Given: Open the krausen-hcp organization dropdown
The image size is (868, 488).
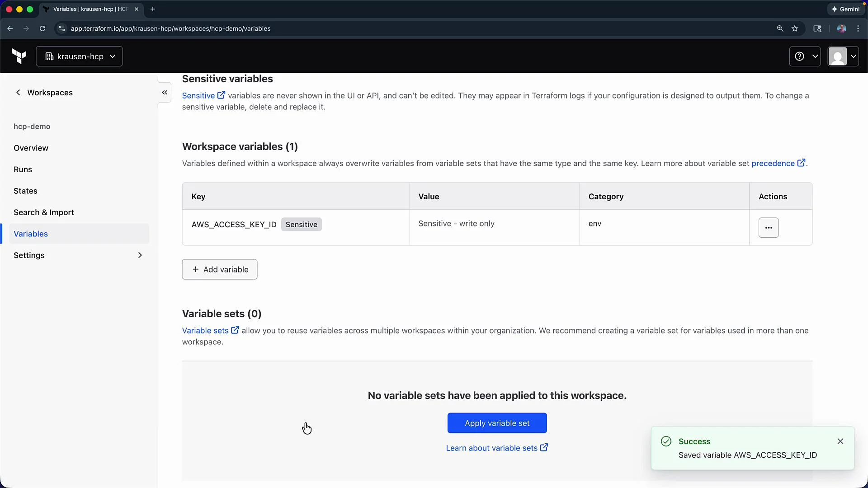Looking at the screenshot, I should 79,56.
